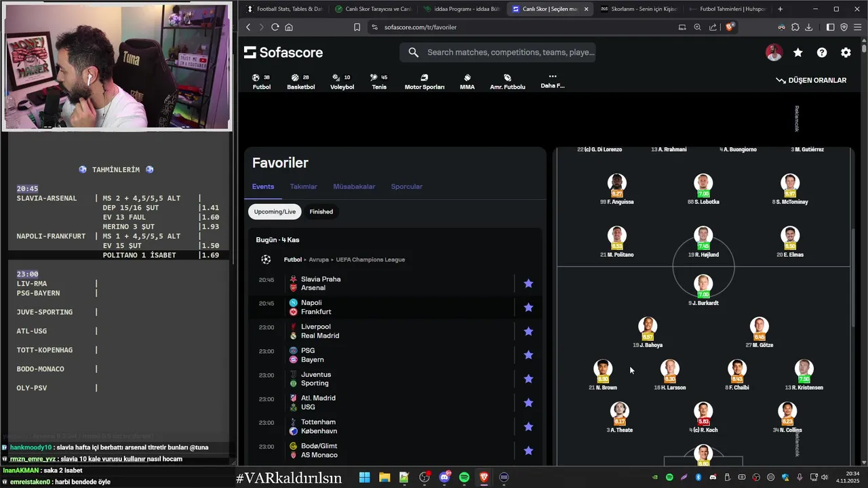Unfavorite Liverpool vs Real Madrid star
Screen dimensions: 868x488
coord(528,331)
